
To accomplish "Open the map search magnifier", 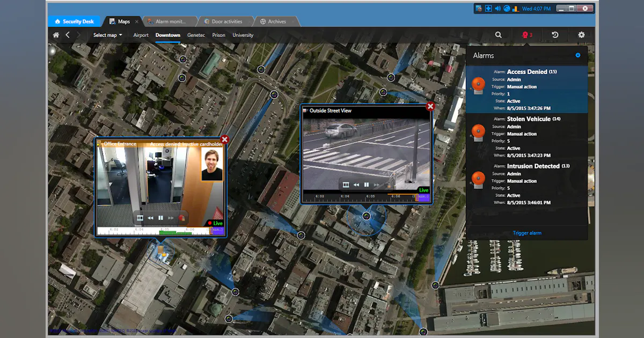I will pyautogui.click(x=499, y=35).
